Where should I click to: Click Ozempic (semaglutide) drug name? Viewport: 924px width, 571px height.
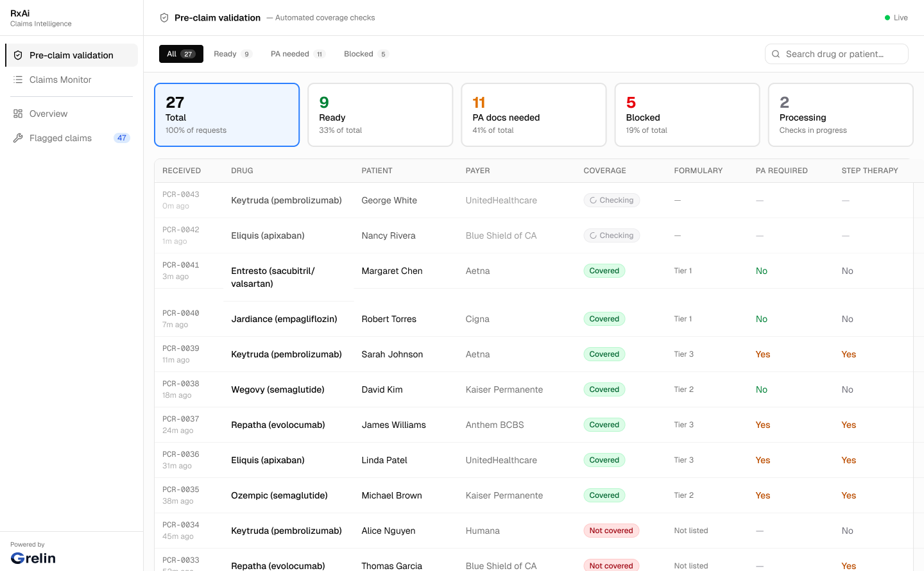(x=279, y=495)
